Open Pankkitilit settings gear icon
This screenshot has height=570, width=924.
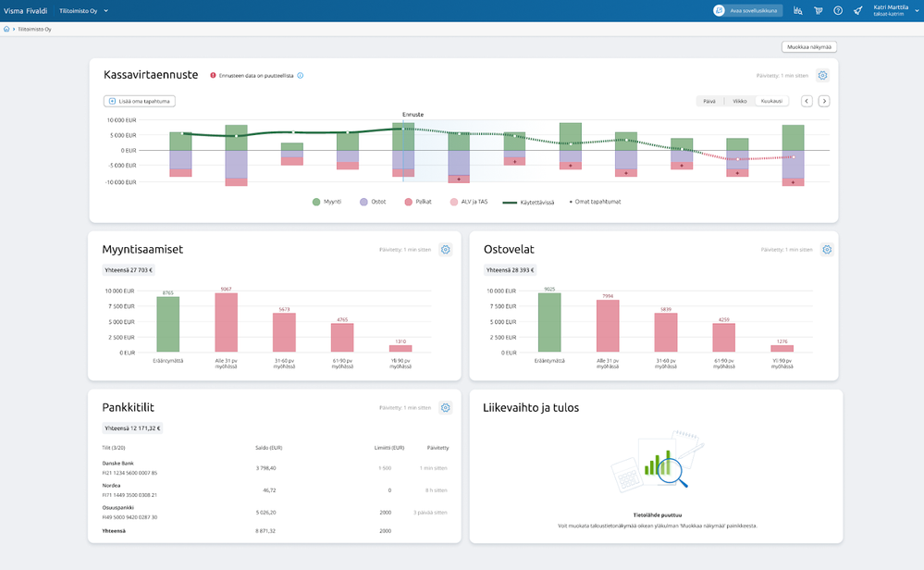coord(446,408)
